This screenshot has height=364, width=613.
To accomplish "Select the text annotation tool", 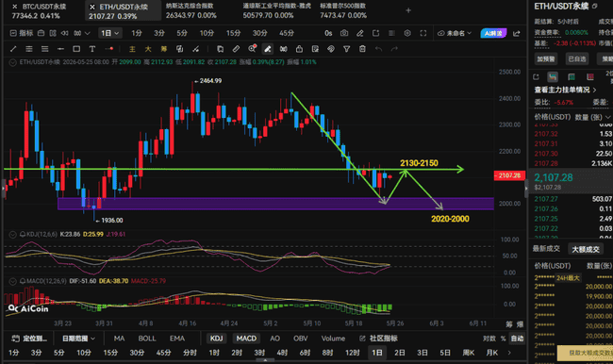I will click(x=92, y=49).
